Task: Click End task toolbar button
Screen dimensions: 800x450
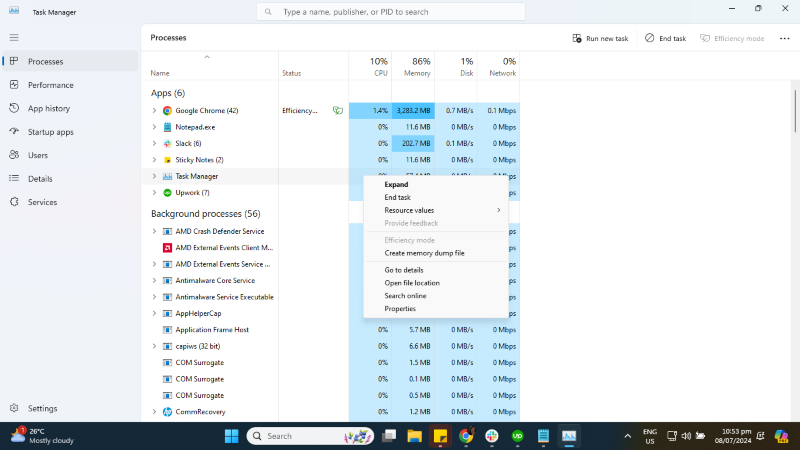Action: click(x=666, y=38)
